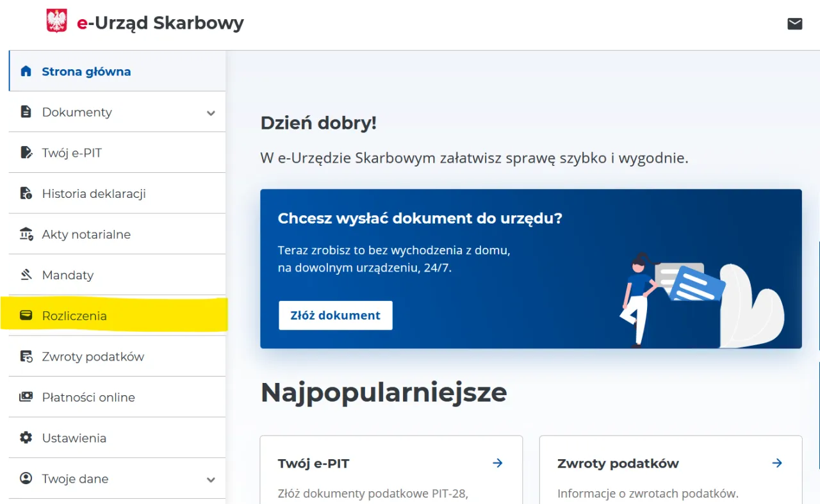Screen dimensions: 820x504
Task: Click the arrow on Zwroty podatków card
Action: click(x=776, y=463)
